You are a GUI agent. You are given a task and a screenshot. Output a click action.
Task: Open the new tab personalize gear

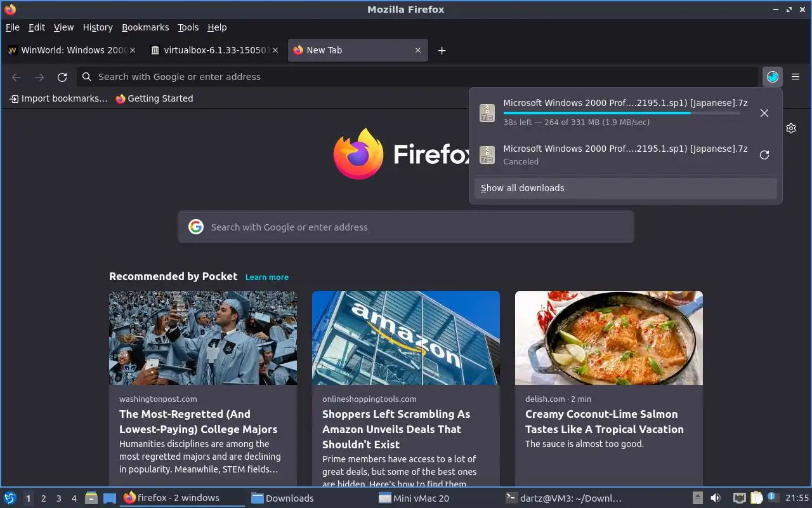(791, 128)
